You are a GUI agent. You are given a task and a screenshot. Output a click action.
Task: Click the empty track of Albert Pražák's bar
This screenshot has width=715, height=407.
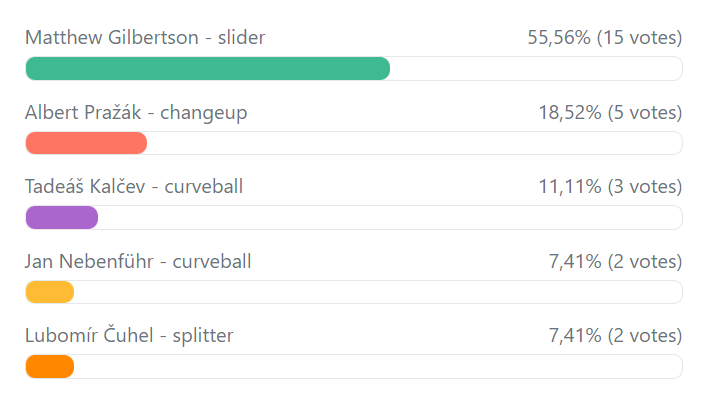tap(414, 143)
